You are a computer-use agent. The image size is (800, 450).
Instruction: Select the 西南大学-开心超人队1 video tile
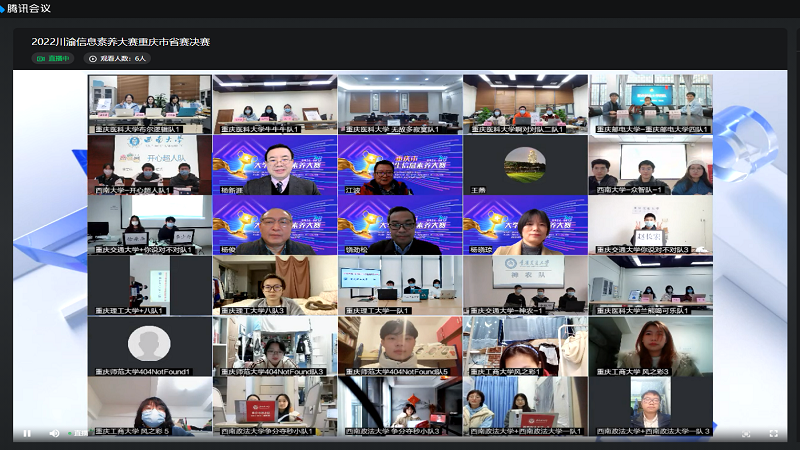tap(149, 165)
